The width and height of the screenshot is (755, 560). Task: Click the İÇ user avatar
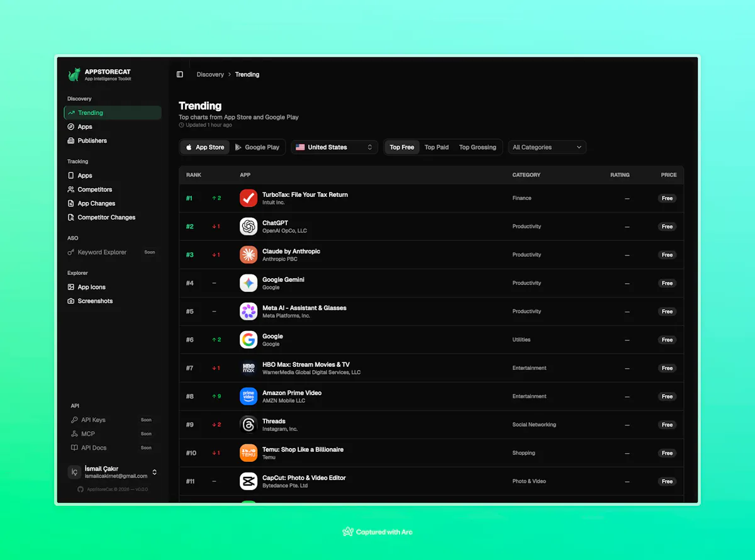pyautogui.click(x=74, y=472)
